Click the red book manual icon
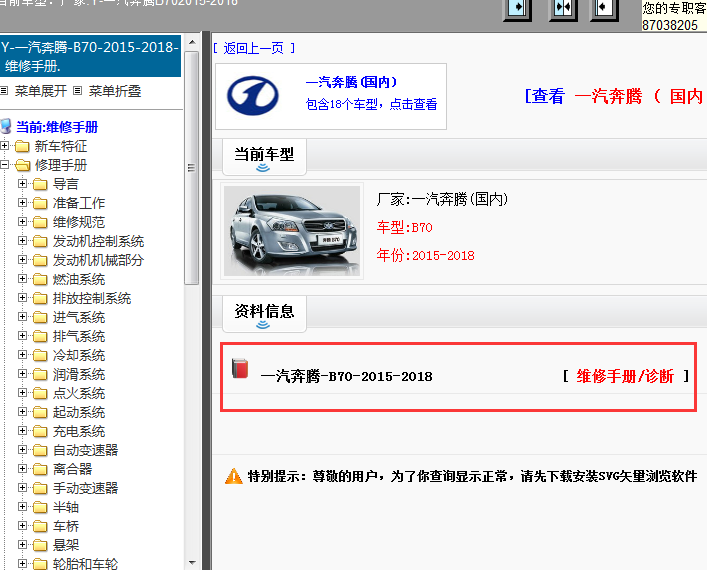Viewport: 707px width, 570px height. click(240, 368)
